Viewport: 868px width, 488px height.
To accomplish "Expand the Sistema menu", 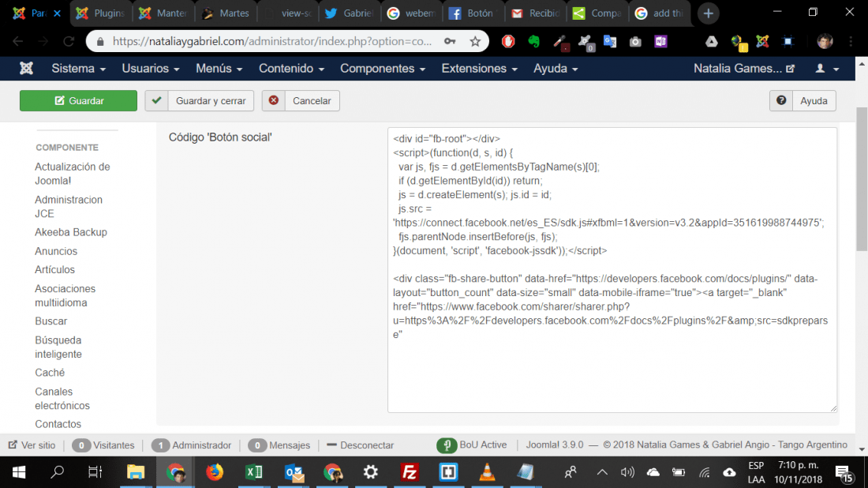I will (x=79, y=69).
